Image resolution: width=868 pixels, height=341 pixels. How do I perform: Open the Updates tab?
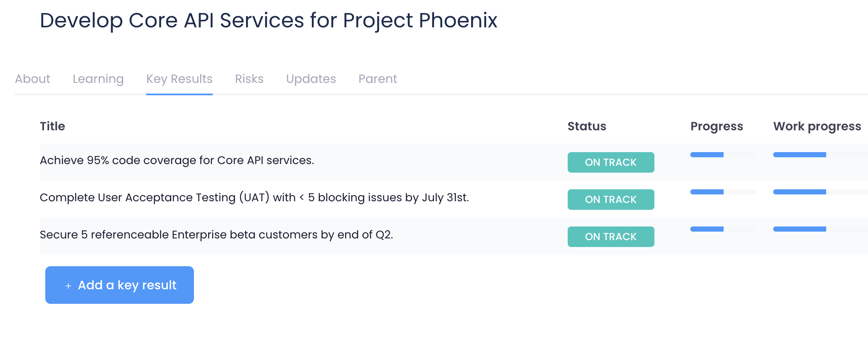[311, 79]
